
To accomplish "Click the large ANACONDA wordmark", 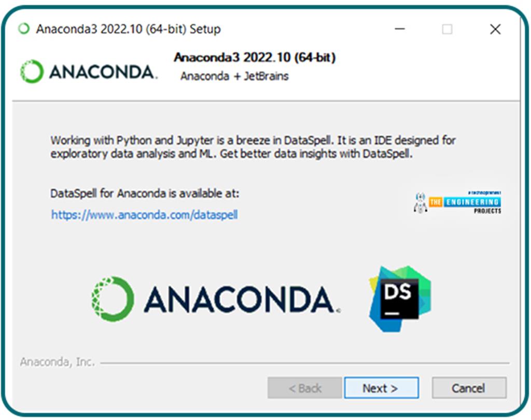I will tap(242, 299).
